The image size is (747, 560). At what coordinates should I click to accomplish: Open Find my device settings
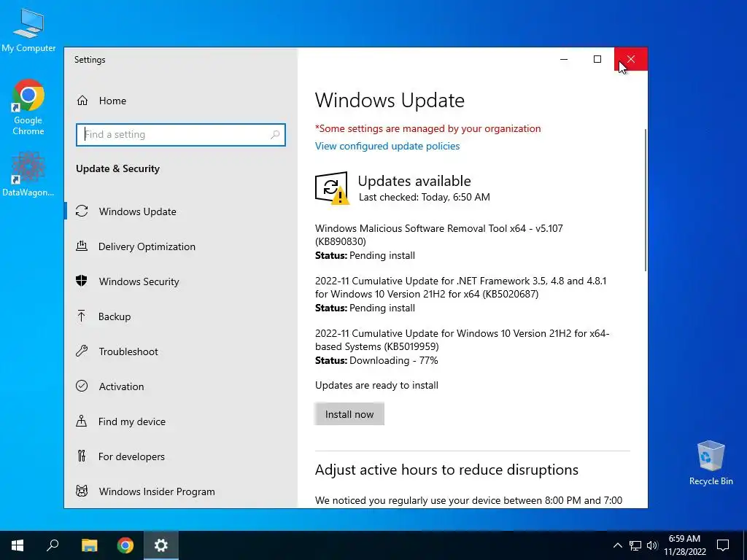tap(181, 421)
